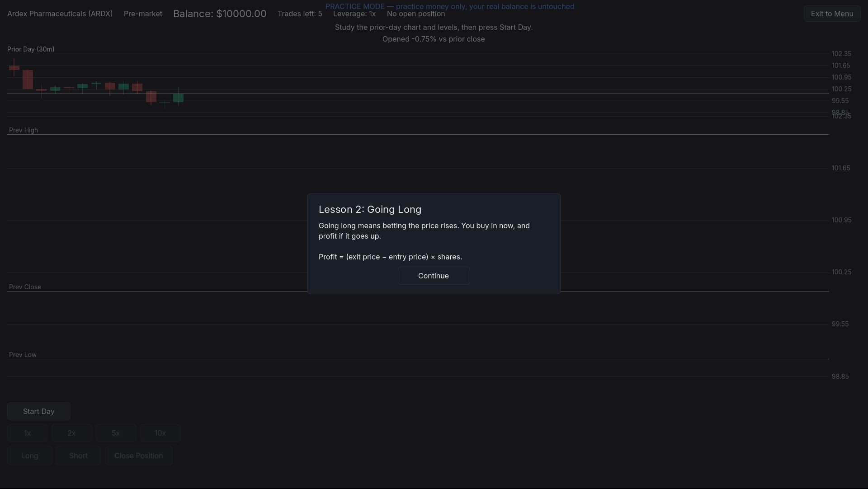This screenshot has width=868, height=489.
Task: Click the 101.65 price label on main chart
Action: [x=841, y=168]
